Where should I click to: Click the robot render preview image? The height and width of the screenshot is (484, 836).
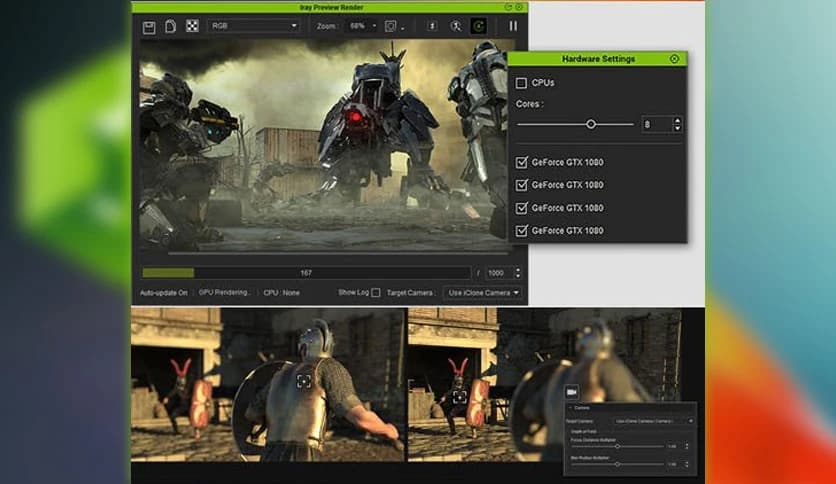[x=323, y=145]
